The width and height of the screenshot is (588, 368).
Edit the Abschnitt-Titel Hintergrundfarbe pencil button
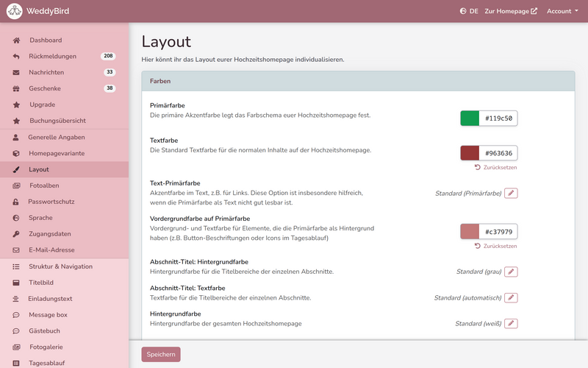click(512, 272)
